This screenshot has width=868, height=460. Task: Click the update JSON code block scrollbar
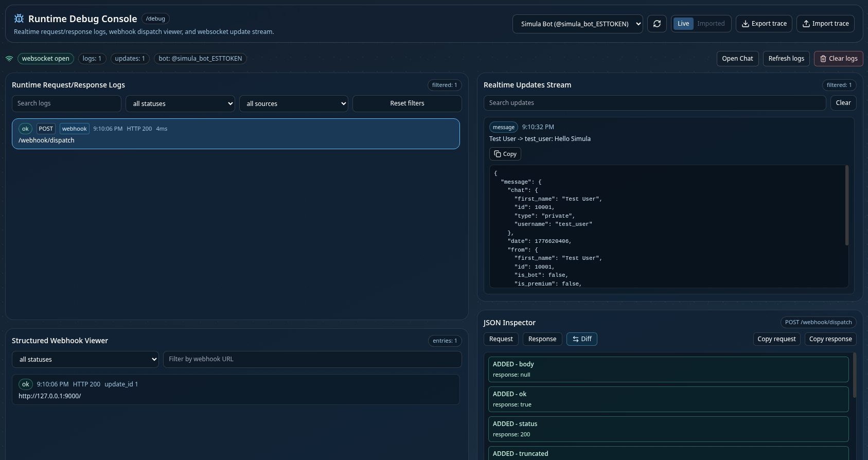[846, 205]
